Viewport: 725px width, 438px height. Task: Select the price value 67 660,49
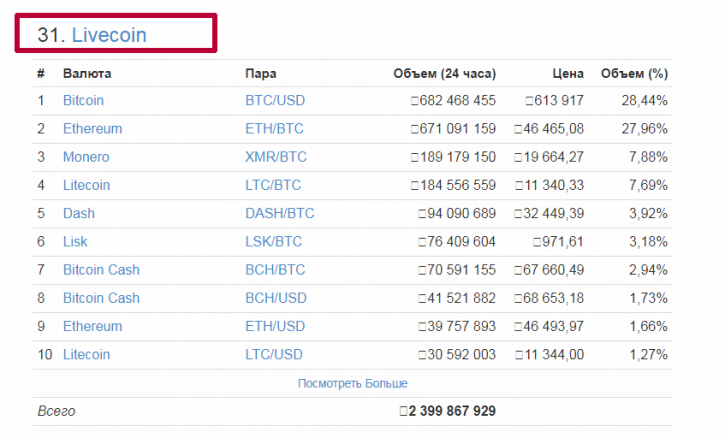coord(549,270)
